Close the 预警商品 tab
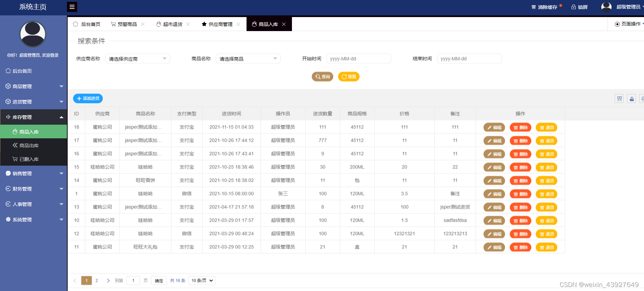The image size is (644, 291). [x=143, y=24]
